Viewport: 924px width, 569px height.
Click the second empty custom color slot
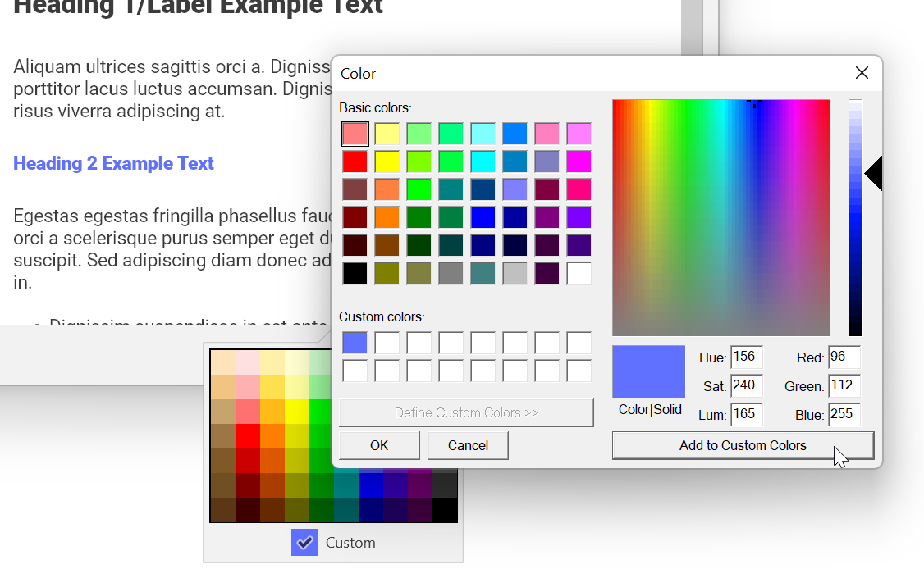(387, 343)
